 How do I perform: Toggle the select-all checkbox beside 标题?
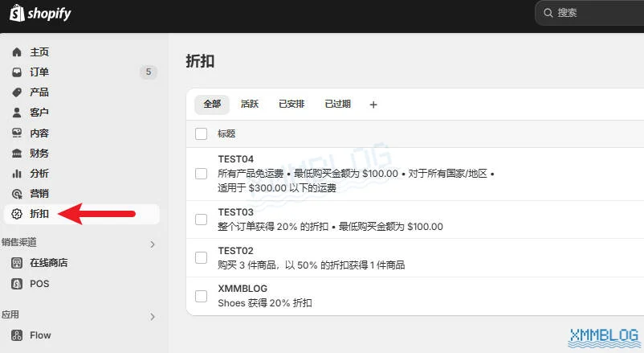(x=201, y=133)
